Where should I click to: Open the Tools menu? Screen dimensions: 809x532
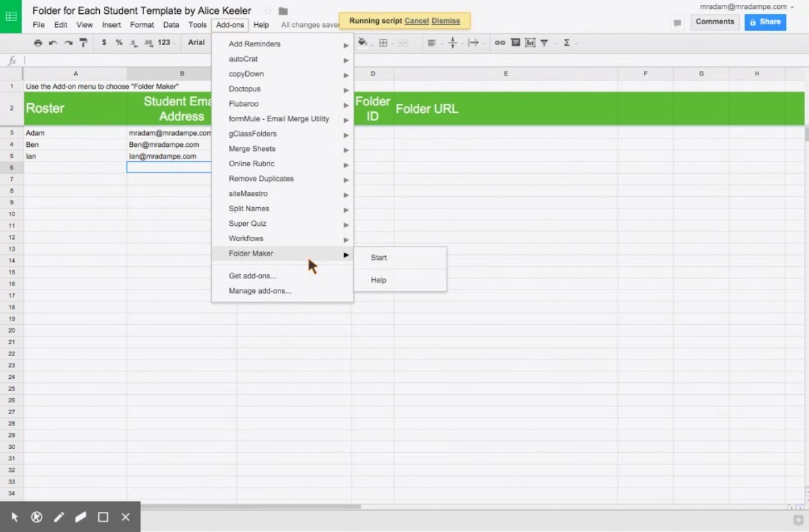tap(197, 25)
